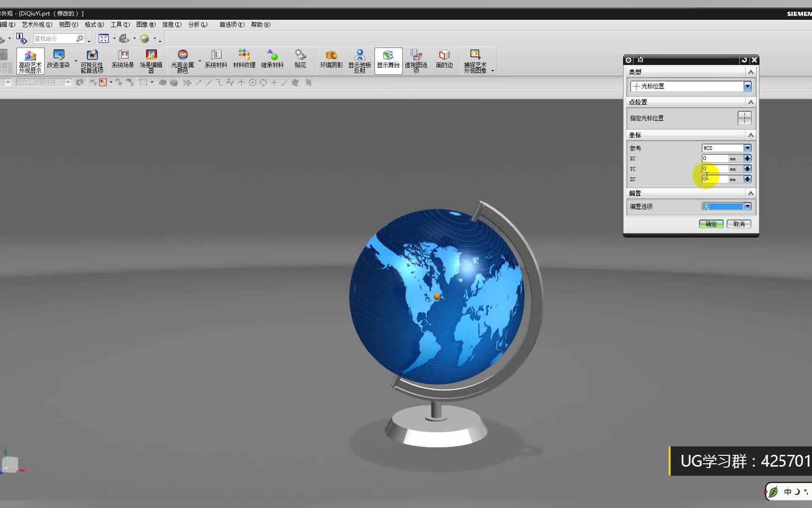Click 指定光标位置 crosshair button
812x508 pixels.
tap(744, 118)
